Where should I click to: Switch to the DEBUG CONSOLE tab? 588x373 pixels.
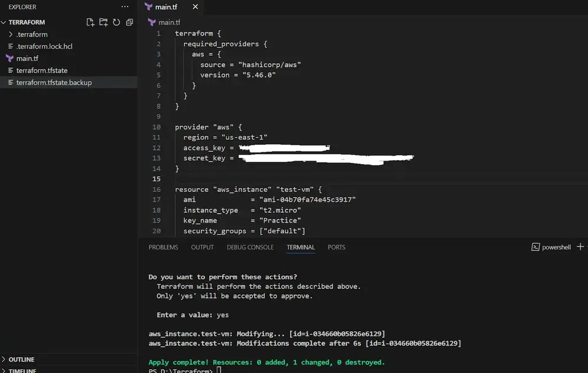point(250,247)
